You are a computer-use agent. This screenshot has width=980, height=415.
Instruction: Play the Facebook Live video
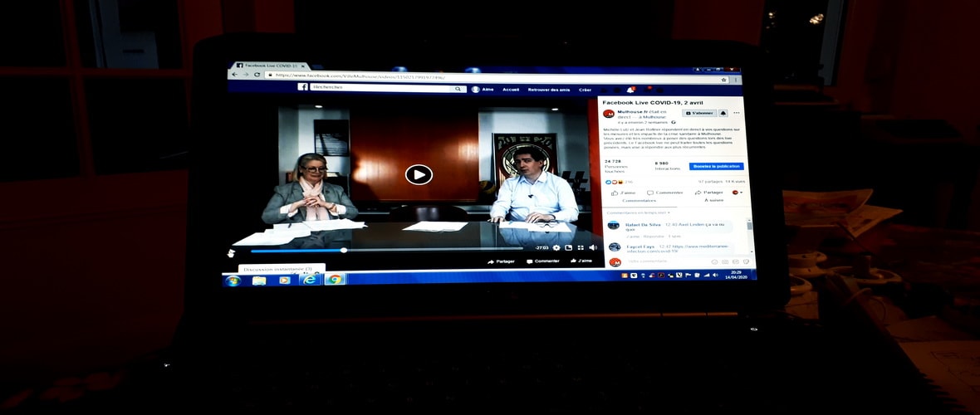tap(419, 174)
